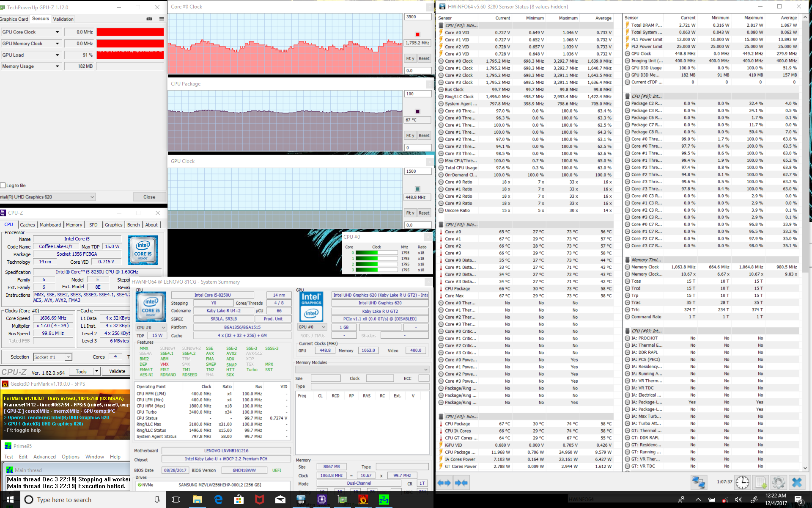
Task: Click the clock reset timer icon
Action: coord(742,482)
